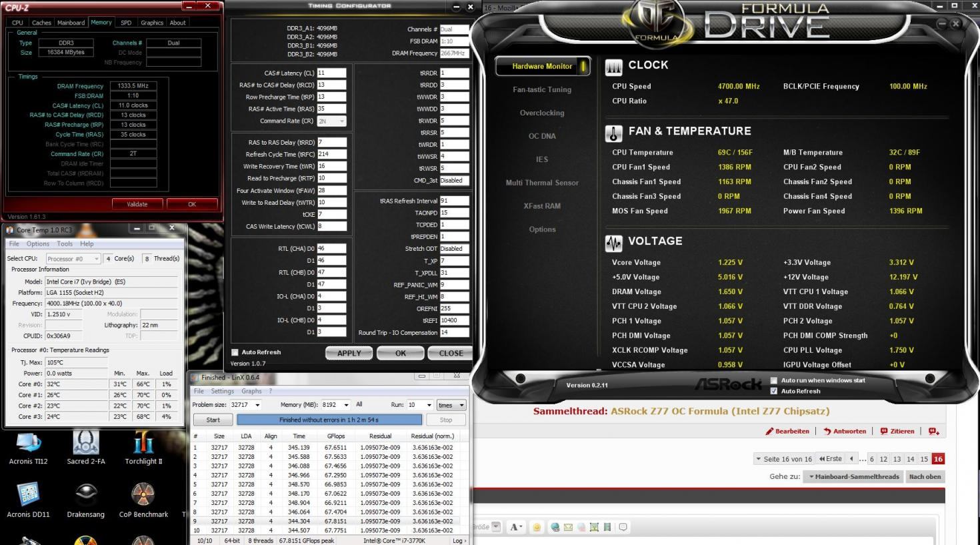The width and height of the screenshot is (980, 545).
Task: Click the Core Temp title bar icon
Action: (x=10, y=229)
